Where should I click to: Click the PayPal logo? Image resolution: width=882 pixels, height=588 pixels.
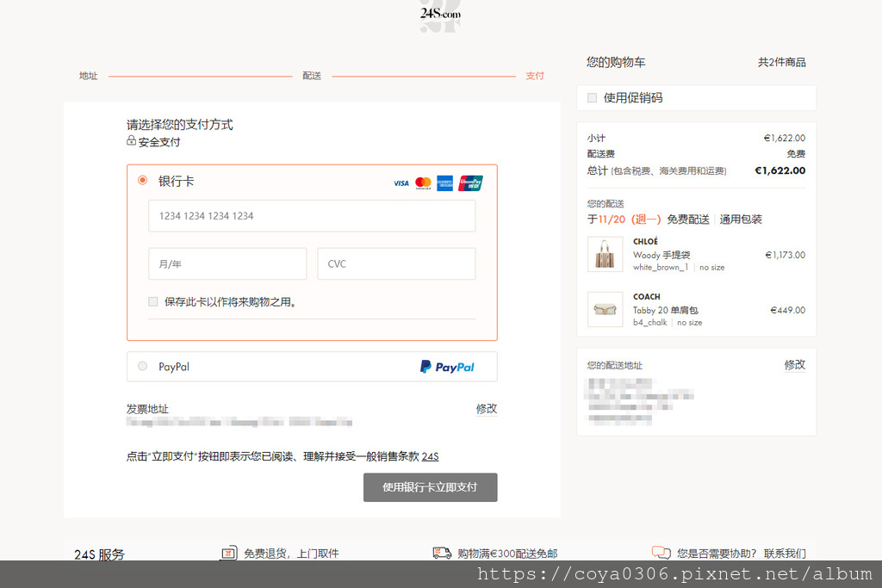tap(447, 367)
